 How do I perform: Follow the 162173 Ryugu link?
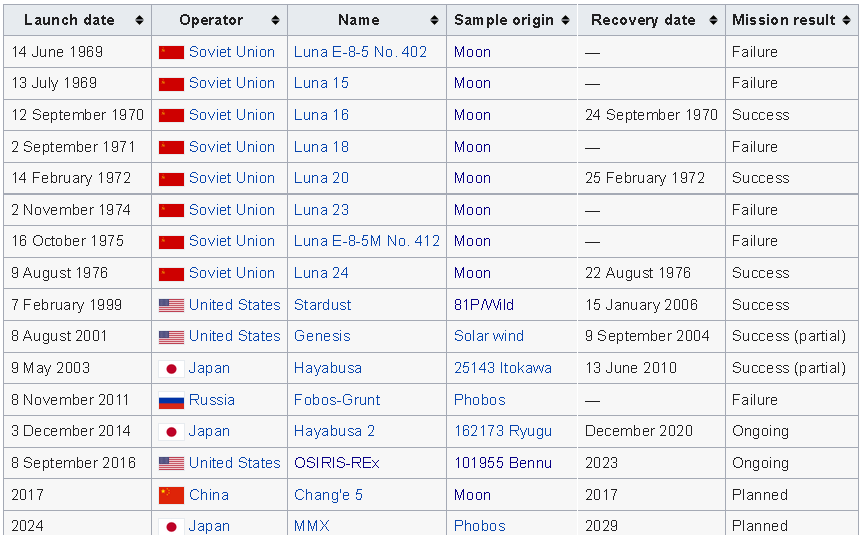point(503,431)
